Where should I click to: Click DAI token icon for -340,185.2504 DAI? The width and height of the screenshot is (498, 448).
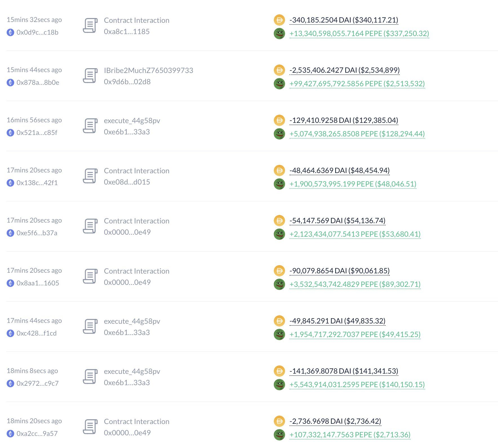[x=279, y=20]
